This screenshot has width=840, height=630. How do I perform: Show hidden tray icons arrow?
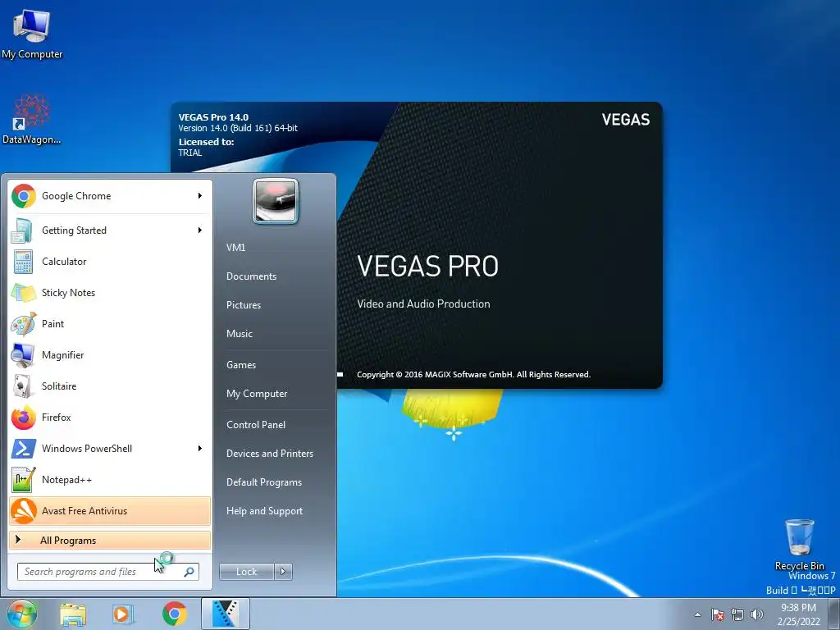[x=697, y=615]
